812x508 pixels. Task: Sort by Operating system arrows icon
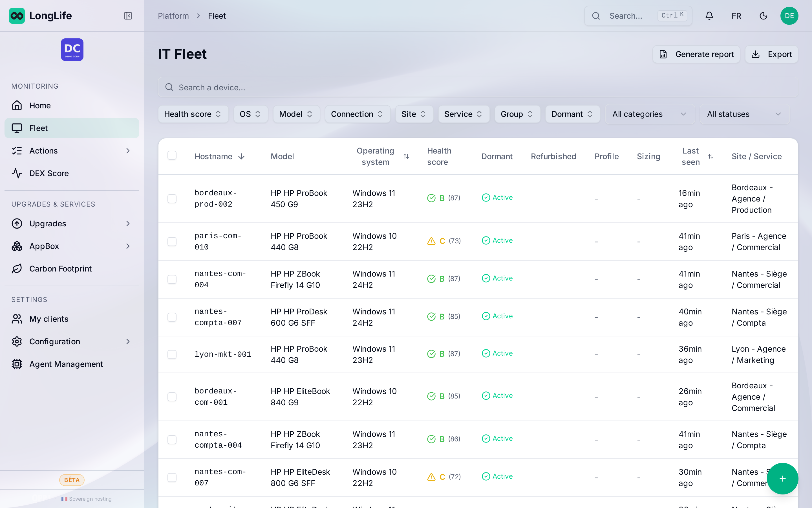(x=406, y=157)
